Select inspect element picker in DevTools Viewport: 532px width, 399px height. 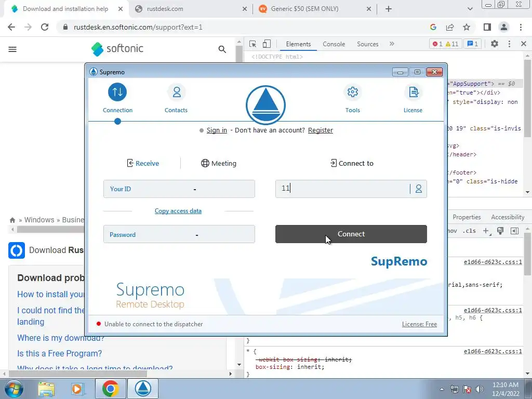(253, 44)
